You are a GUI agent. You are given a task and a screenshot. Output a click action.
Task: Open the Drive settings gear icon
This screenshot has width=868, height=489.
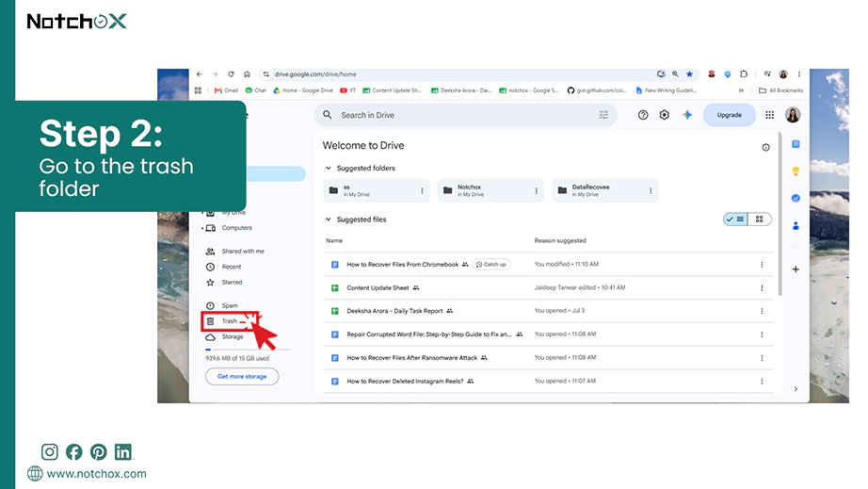[664, 115]
